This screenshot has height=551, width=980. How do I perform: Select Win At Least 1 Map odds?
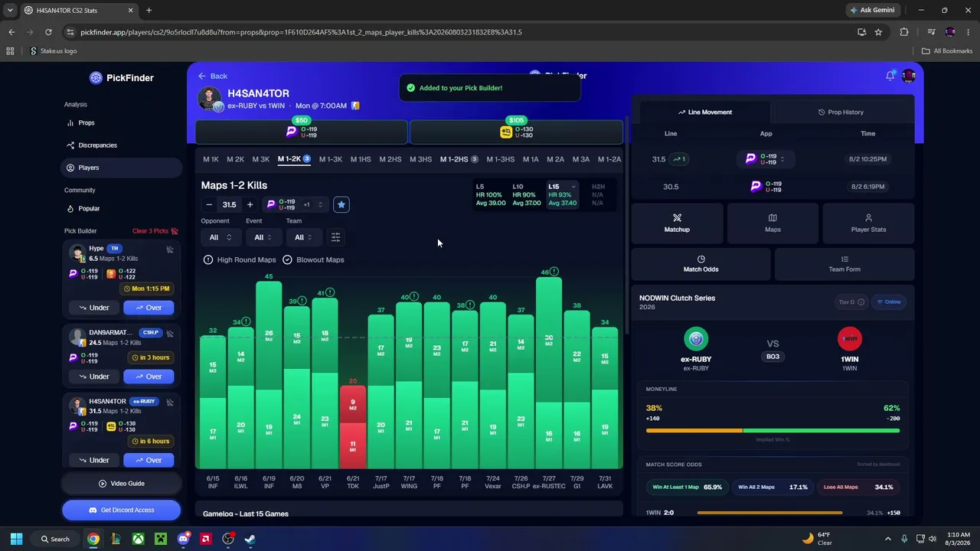click(687, 487)
